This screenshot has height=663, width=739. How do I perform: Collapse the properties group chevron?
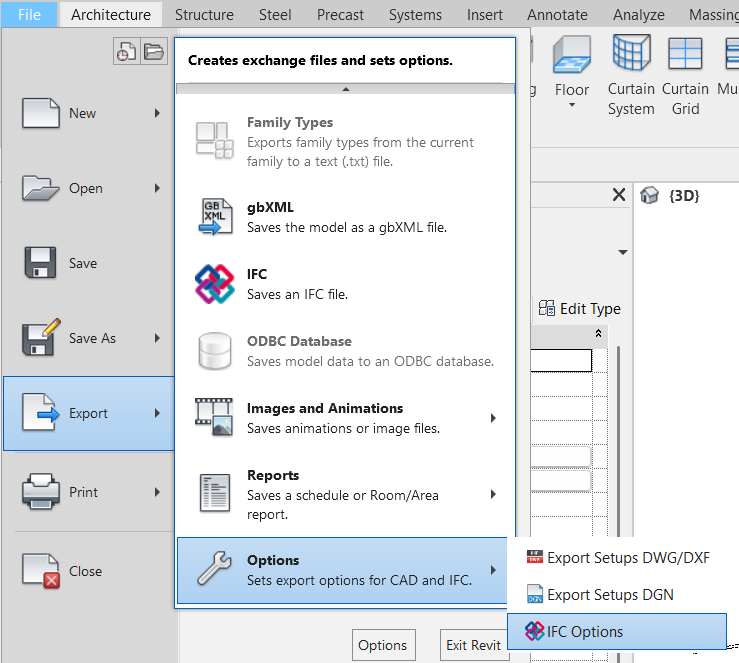click(x=599, y=333)
